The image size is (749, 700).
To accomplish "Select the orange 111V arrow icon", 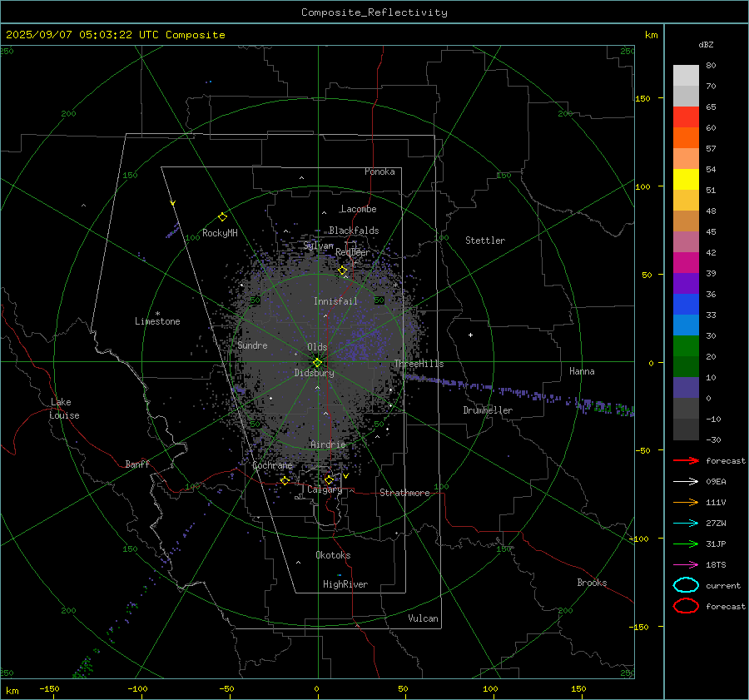I will 686,502.
